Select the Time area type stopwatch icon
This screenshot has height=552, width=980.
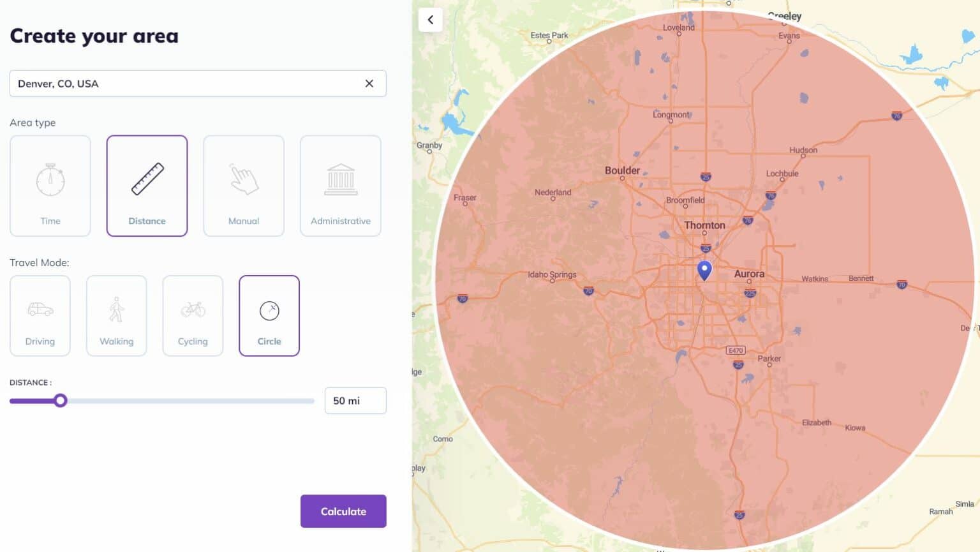pyautogui.click(x=50, y=181)
